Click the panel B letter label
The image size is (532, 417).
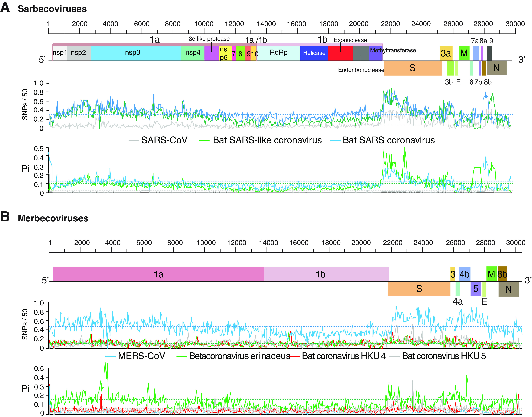coord(5,217)
